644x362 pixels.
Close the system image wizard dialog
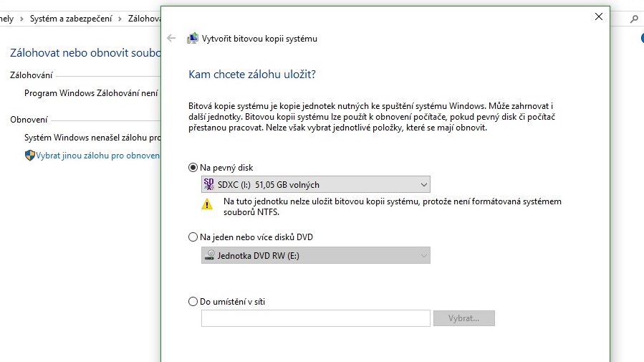point(599,16)
